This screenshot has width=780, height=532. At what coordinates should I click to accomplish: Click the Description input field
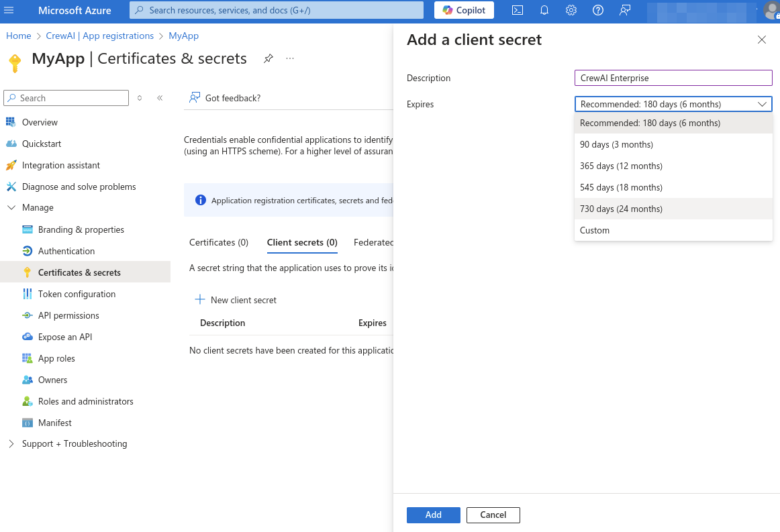(x=673, y=78)
